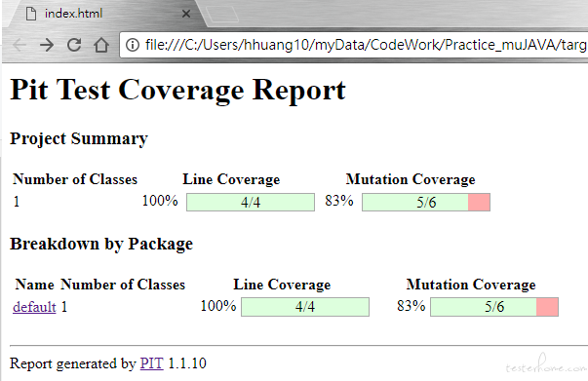
Task: Click the Name column header
Action: coord(34,285)
